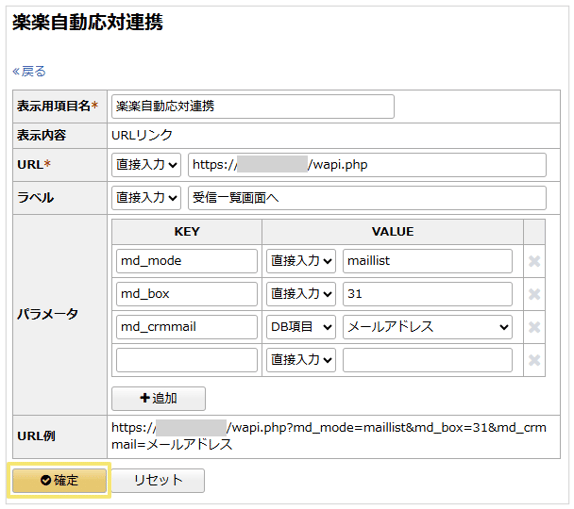Click the empty value field
The width and height of the screenshot is (574, 509).
[x=428, y=360]
